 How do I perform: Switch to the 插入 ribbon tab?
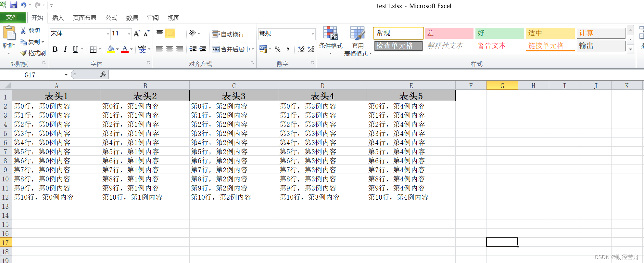click(x=58, y=18)
